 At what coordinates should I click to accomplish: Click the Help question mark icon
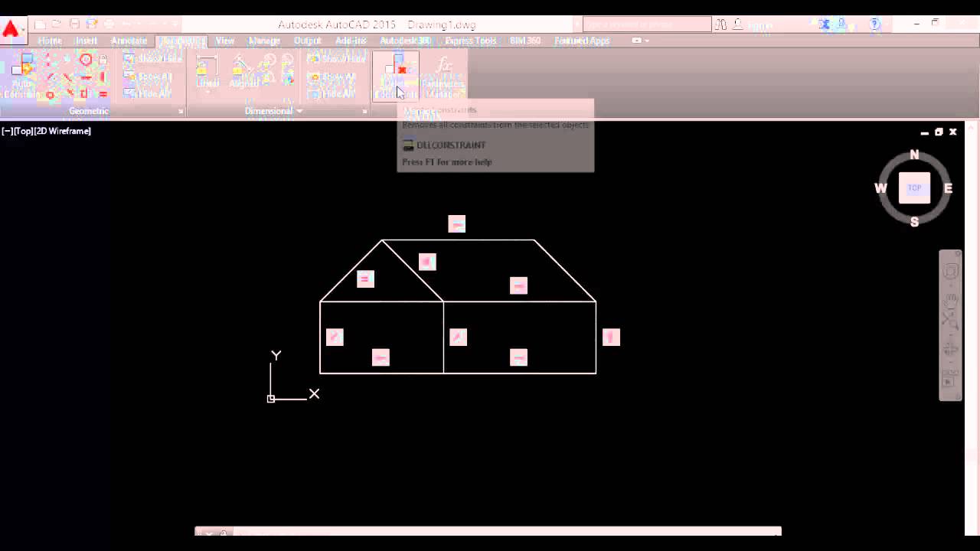pyautogui.click(x=875, y=24)
